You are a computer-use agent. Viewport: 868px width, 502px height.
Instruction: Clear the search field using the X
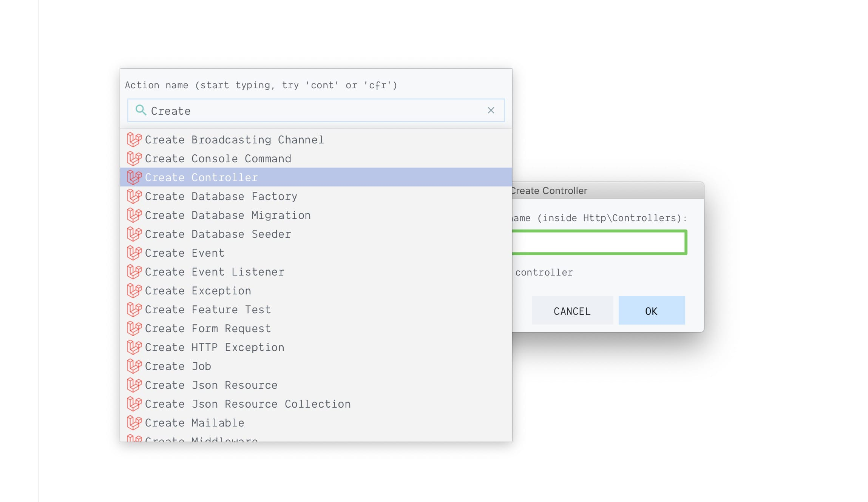[x=491, y=110]
